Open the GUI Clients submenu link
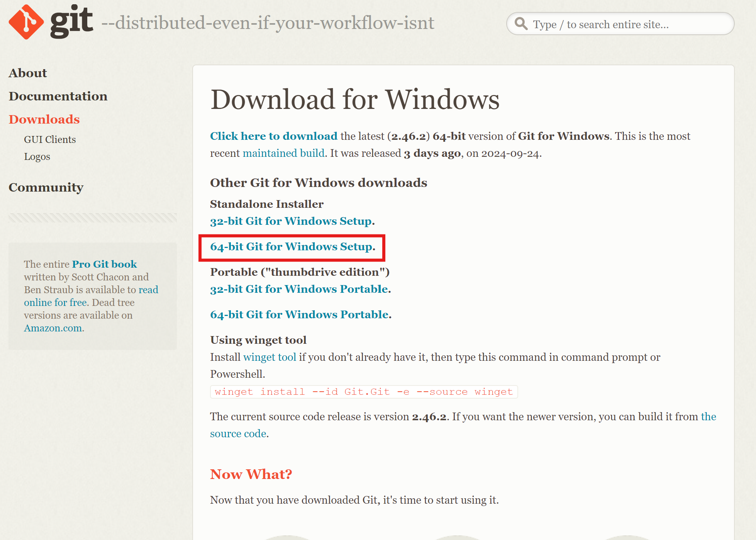Image resolution: width=756 pixels, height=540 pixels. [50, 139]
